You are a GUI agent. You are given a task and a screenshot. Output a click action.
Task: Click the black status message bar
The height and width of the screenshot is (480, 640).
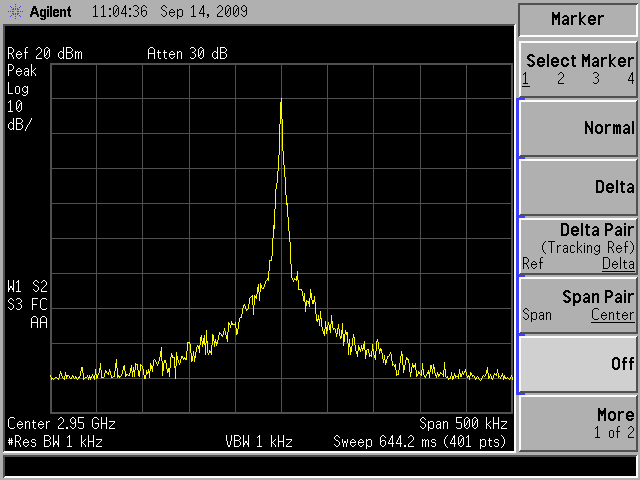click(x=320, y=466)
